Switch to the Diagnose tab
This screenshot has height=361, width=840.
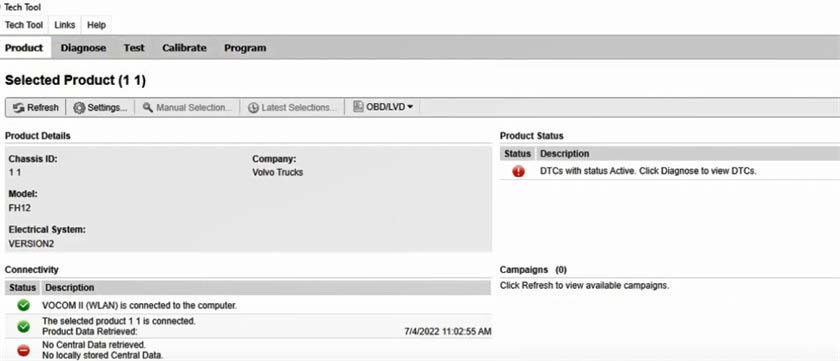coord(83,48)
